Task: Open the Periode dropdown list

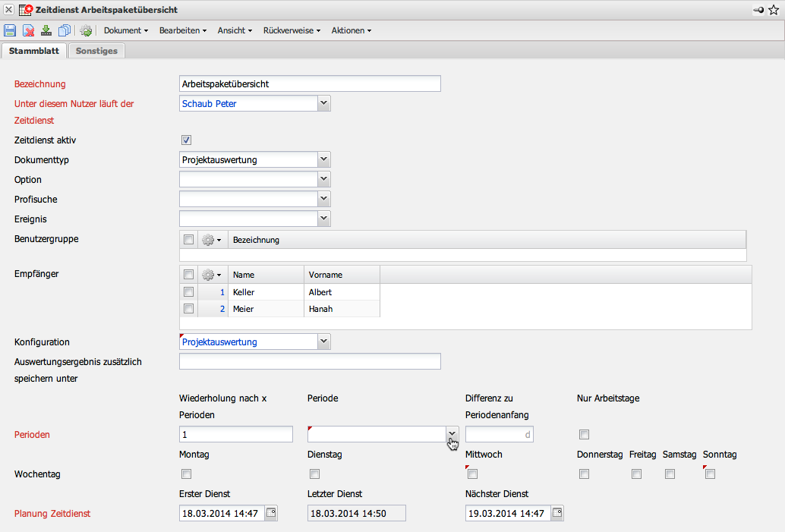Action: click(452, 434)
